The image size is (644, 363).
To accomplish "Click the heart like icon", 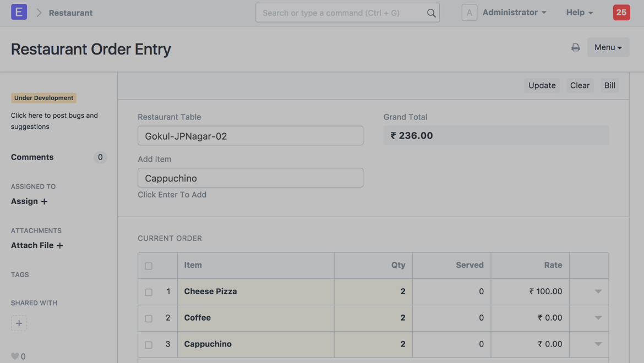I will click(15, 356).
